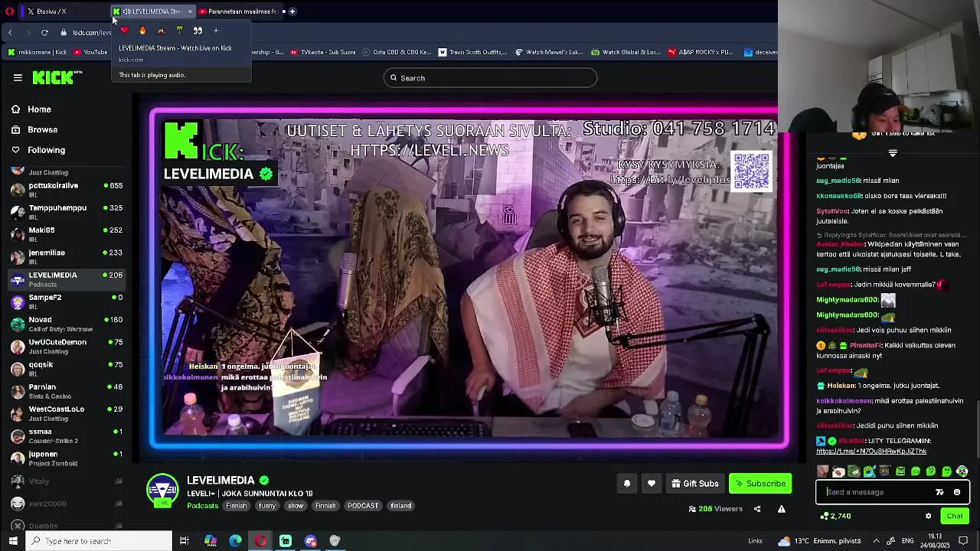Viewport: 980px width, 551px height.
Task: Open Novad channel in sidebar
Action: click(x=67, y=324)
